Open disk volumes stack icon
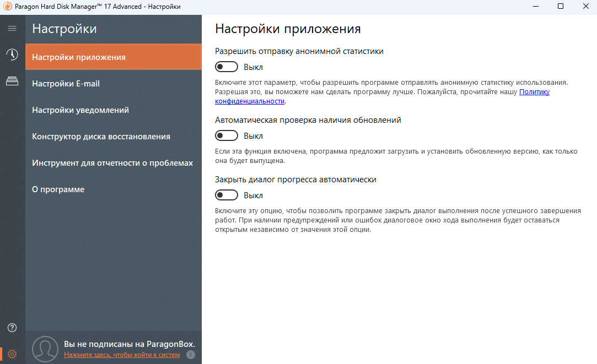The height and width of the screenshot is (364, 597). tap(12, 81)
